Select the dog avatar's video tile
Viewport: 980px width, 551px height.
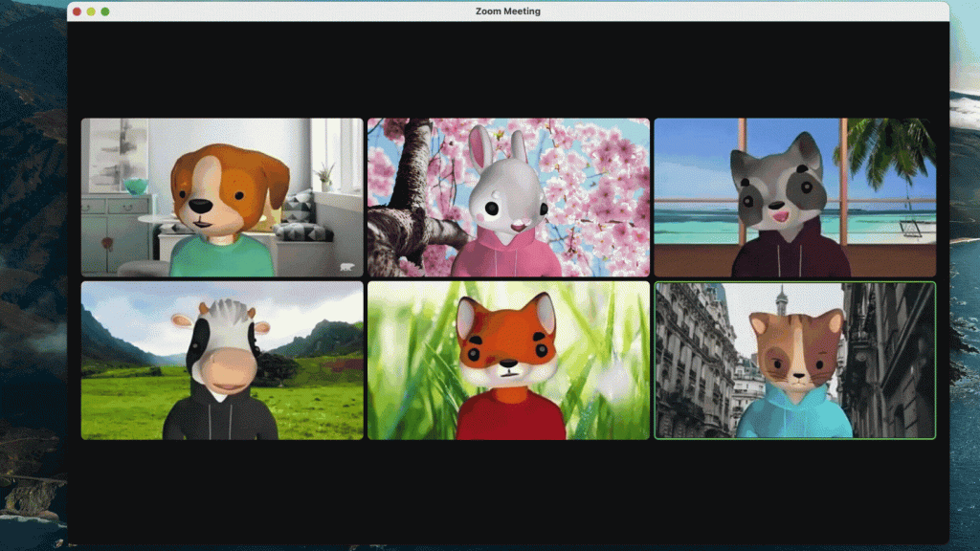(222, 196)
